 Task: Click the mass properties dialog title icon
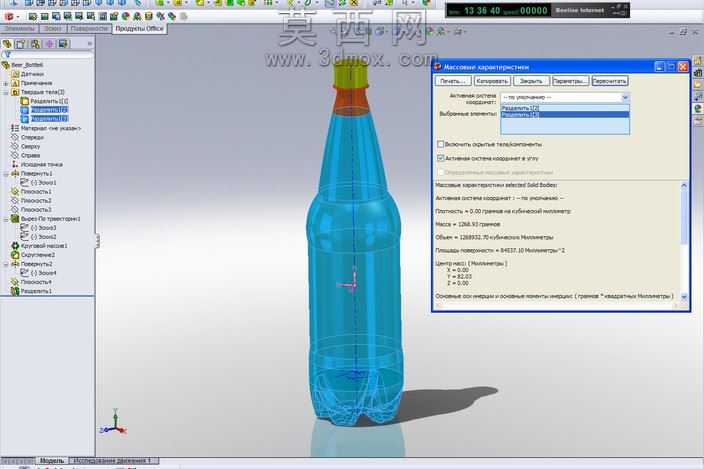(x=438, y=67)
